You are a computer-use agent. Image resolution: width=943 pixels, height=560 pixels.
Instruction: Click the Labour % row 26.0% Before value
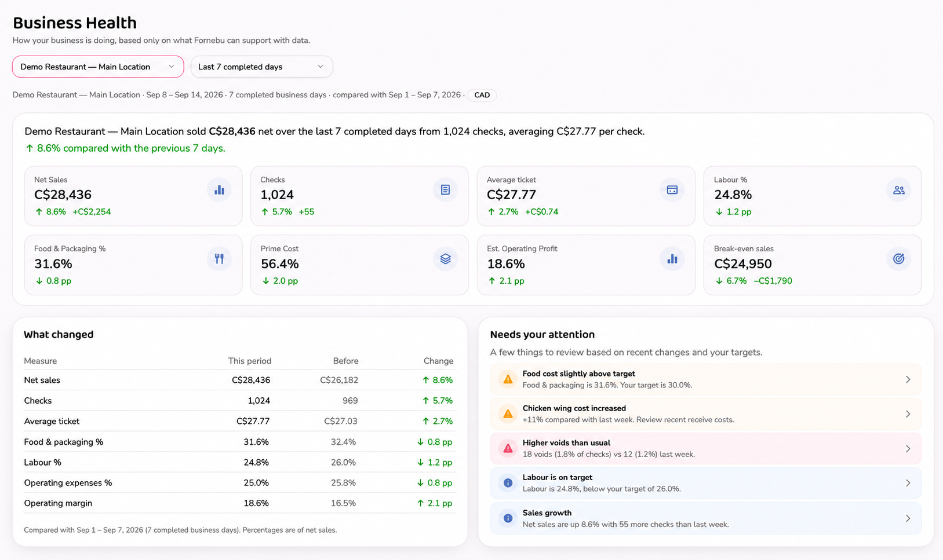343,463
